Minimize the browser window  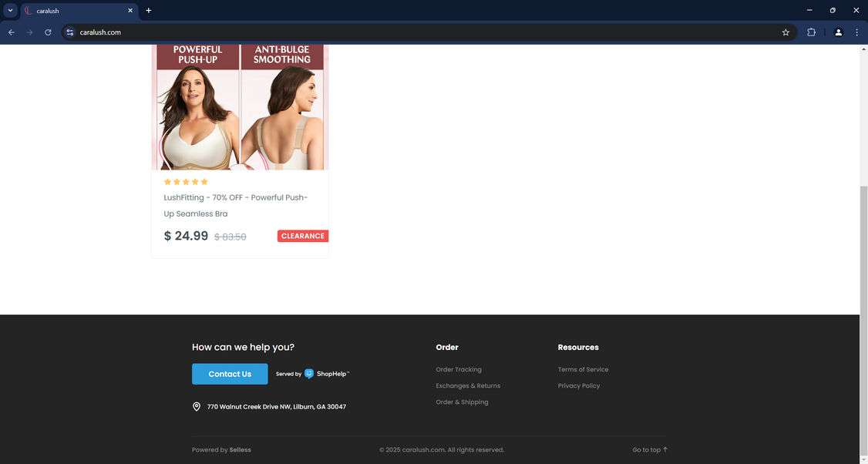click(x=809, y=10)
